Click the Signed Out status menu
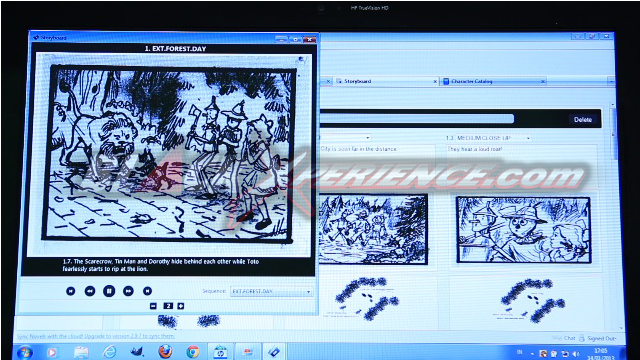The width and height of the screenshot is (640, 360). [x=602, y=338]
